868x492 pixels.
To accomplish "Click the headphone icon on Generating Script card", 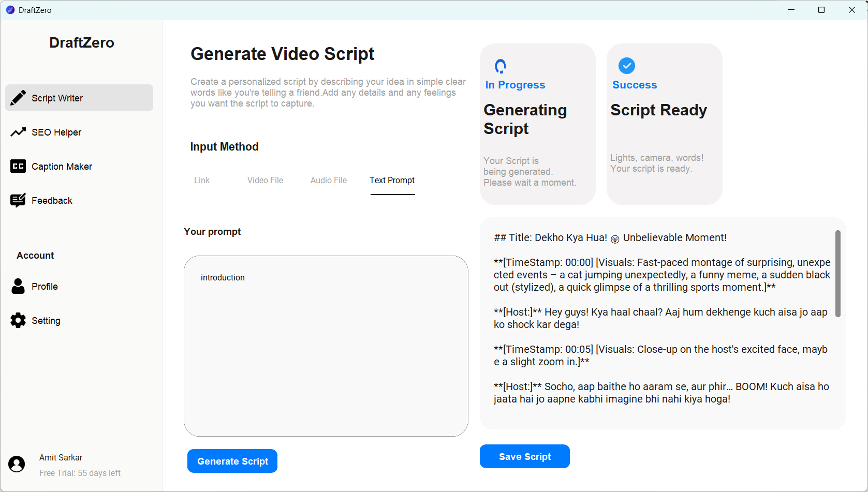I will 500,66.
